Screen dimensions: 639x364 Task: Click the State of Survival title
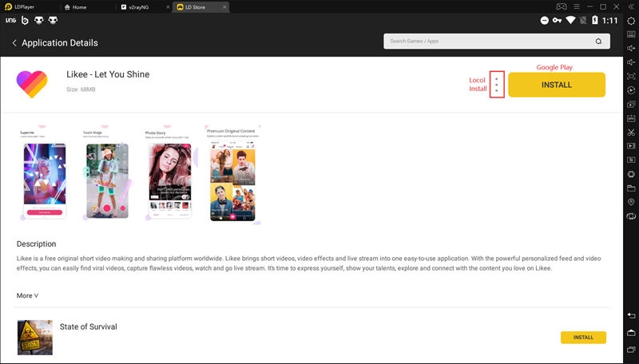[89, 326]
